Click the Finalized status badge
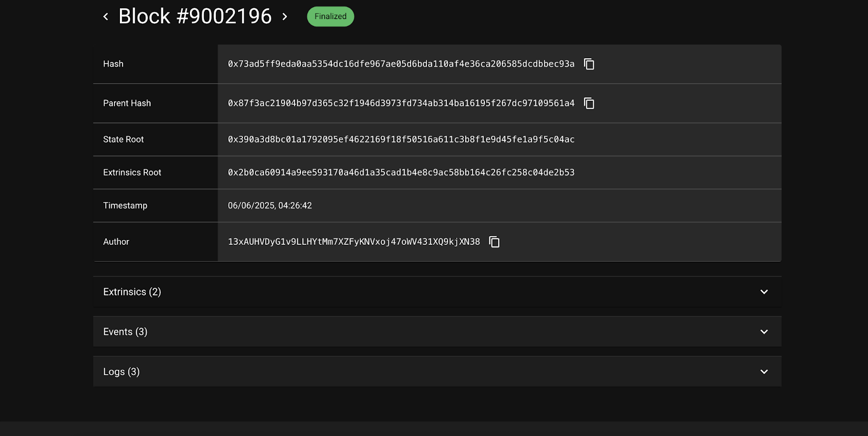This screenshot has height=436, width=868. [330, 16]
